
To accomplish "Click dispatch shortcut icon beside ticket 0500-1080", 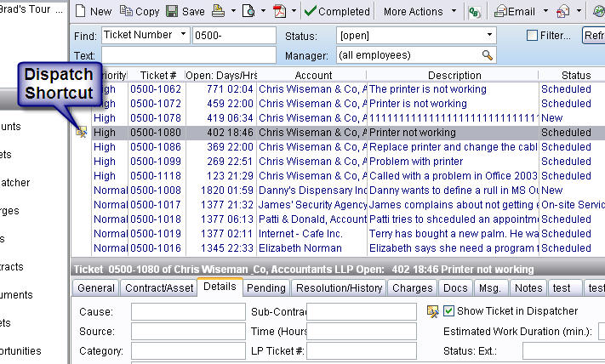I will click(x=81, y=133).
